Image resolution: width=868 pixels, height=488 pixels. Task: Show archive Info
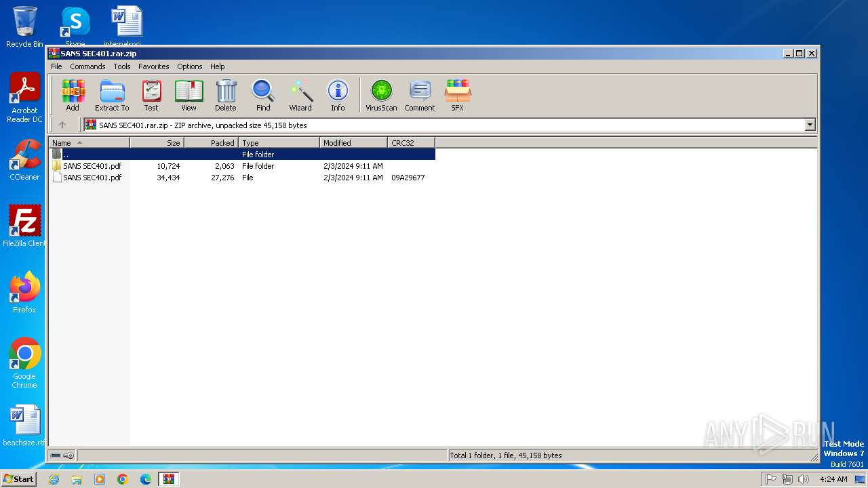tap(338, 95)
